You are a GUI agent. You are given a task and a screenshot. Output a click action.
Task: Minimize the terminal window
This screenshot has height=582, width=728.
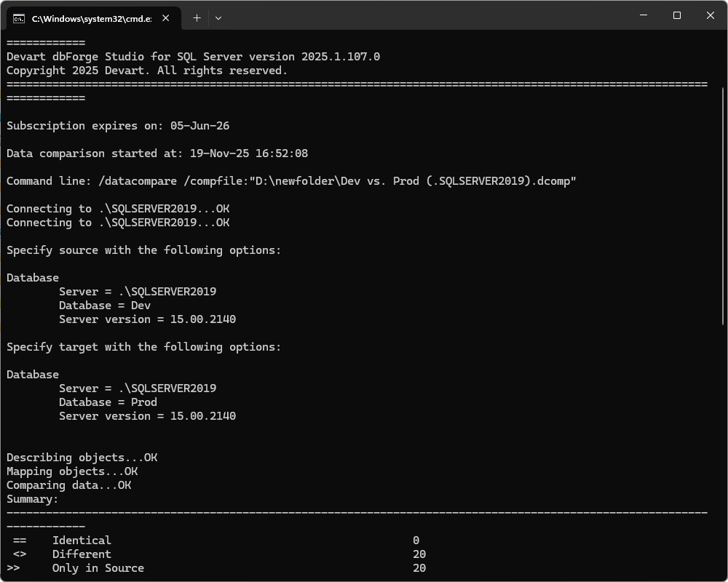[644, 15]
